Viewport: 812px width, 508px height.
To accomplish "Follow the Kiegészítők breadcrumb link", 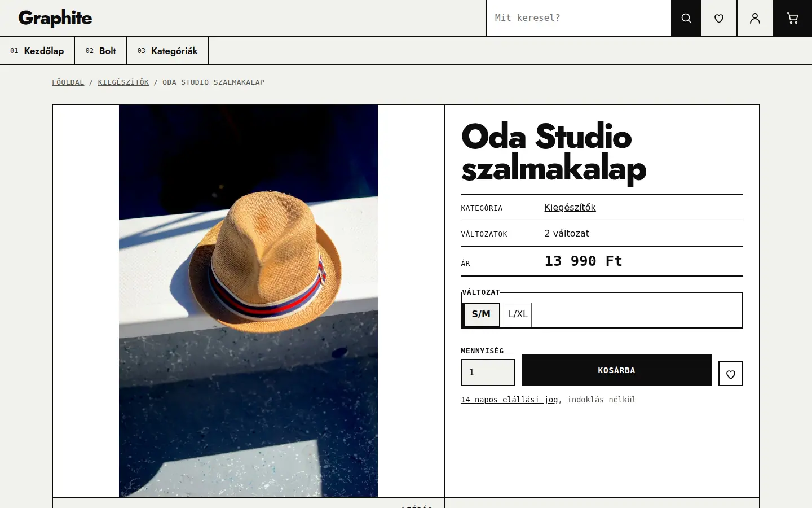I will (x=123, y=82).
